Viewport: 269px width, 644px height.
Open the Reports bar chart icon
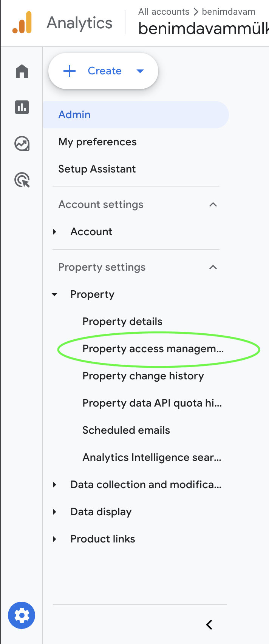click(x=22, y=107)
